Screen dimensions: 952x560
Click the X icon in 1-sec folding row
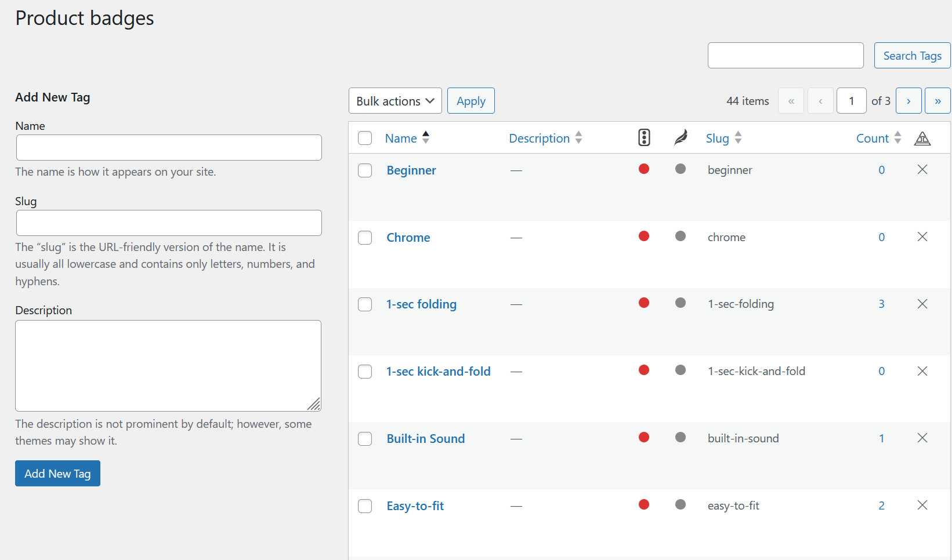click(x=922, y=304)
